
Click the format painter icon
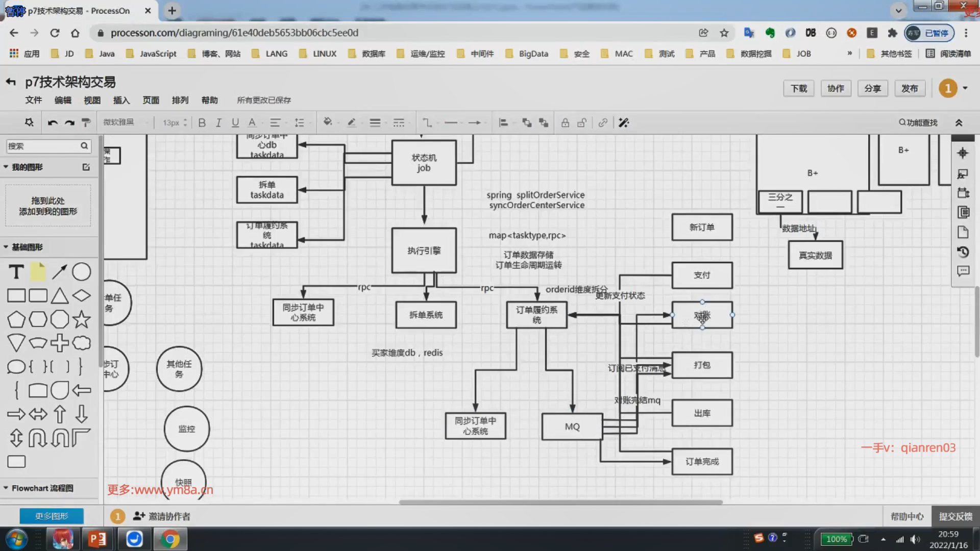86,123
